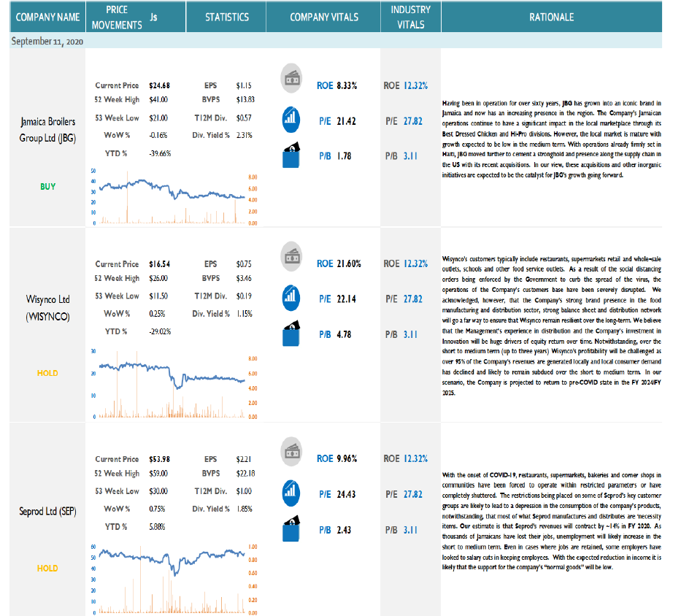Click the cash ROE icon in Jamaica Broilers row
Image resolution: width=681 pixels, height=616 pixels.
pos(291,79)
